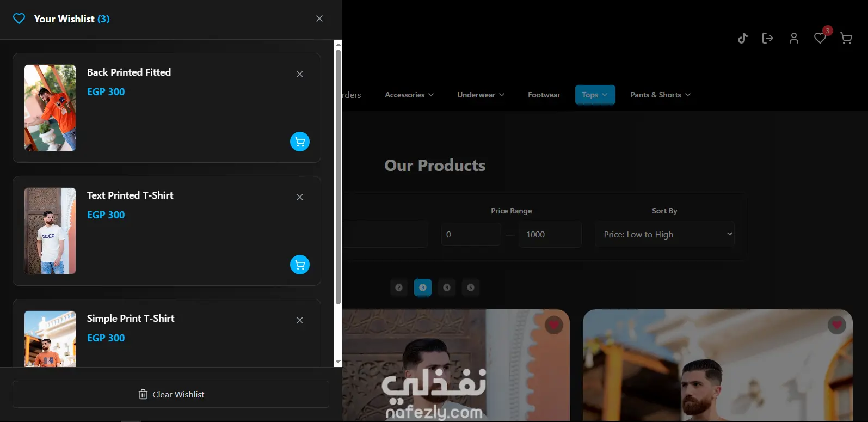Open the right product card image

pyautogui.click(x=718, y=366)
